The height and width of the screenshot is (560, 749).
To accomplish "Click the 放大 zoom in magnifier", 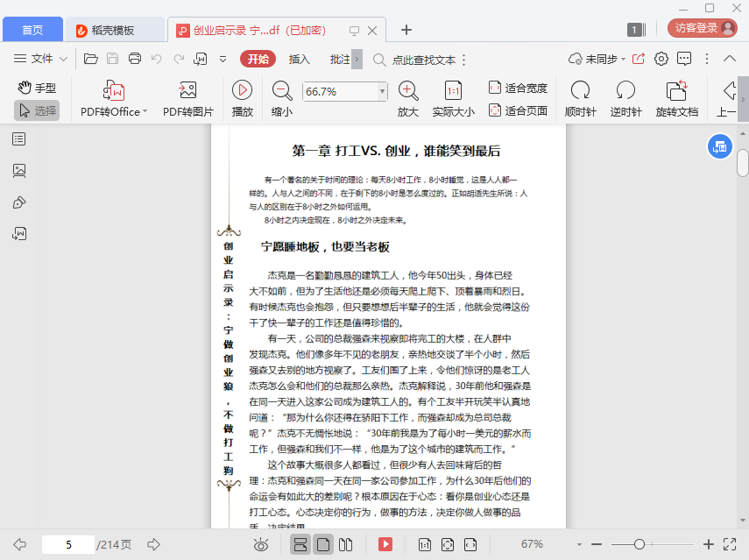I will click(x=408, y=90).
